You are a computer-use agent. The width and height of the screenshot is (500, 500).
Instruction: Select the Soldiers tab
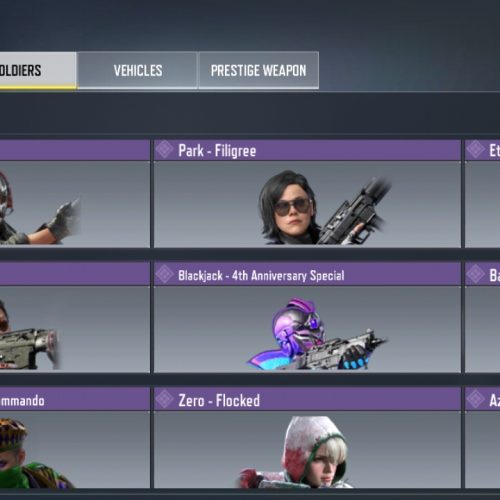38,70
